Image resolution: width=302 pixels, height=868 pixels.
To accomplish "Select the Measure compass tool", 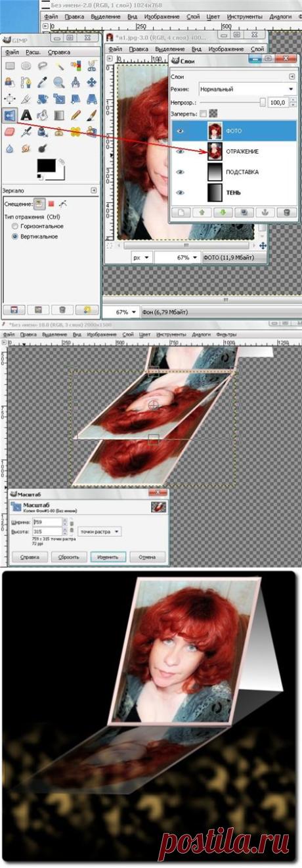I will tap(75, 82).
